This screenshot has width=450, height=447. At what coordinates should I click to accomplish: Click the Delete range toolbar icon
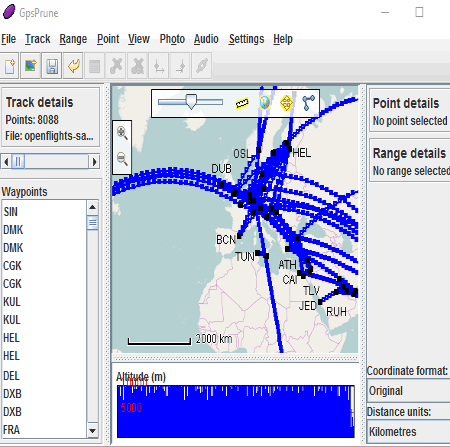137,66
